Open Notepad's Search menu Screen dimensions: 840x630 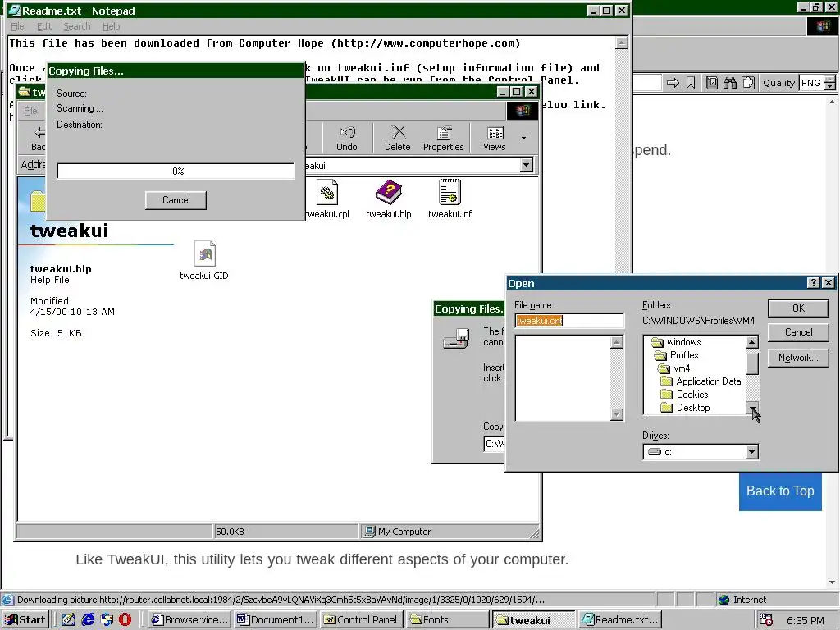point(76,26)
